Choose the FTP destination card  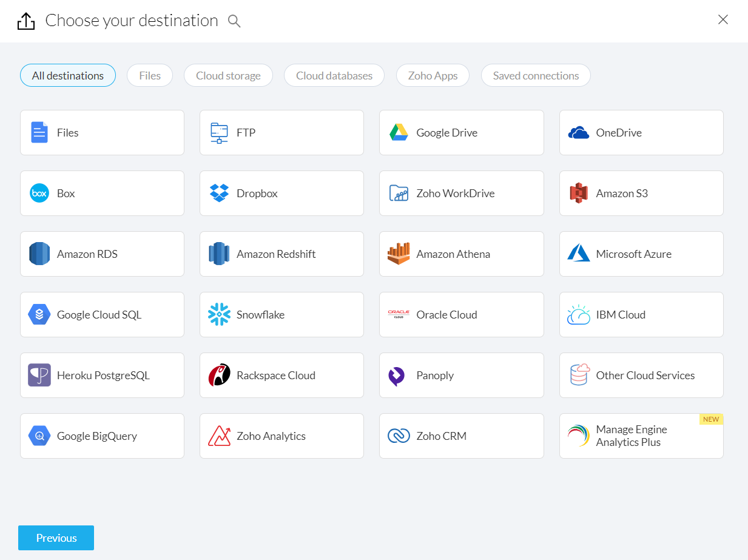(281, 132)
